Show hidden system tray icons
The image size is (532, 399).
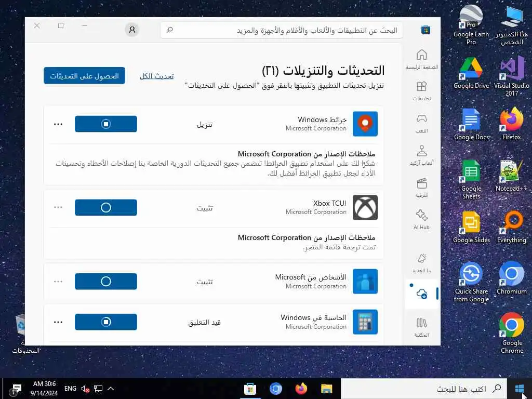pos(111,389)
